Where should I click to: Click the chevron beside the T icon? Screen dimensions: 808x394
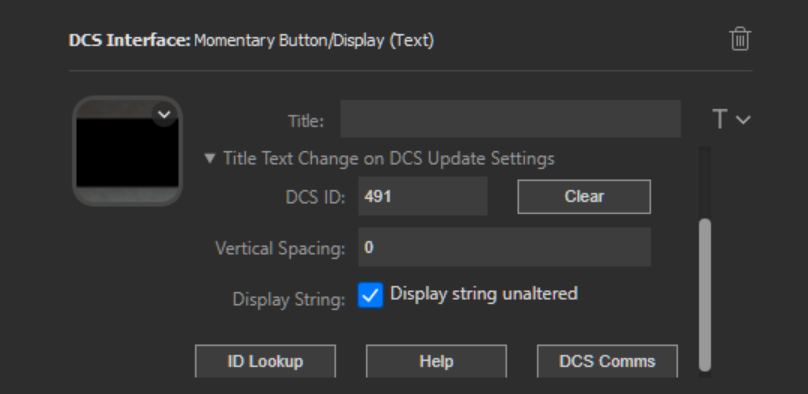point(743,120)
